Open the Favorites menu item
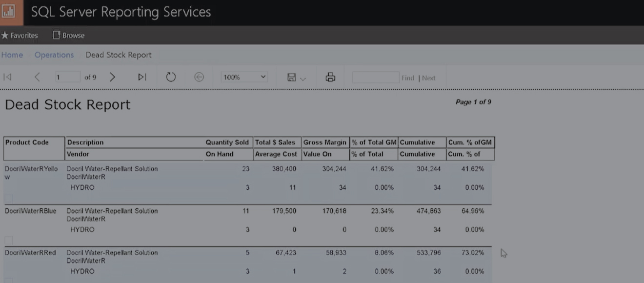The width and height of the screenshot is (644, 283). click(20, 36)
